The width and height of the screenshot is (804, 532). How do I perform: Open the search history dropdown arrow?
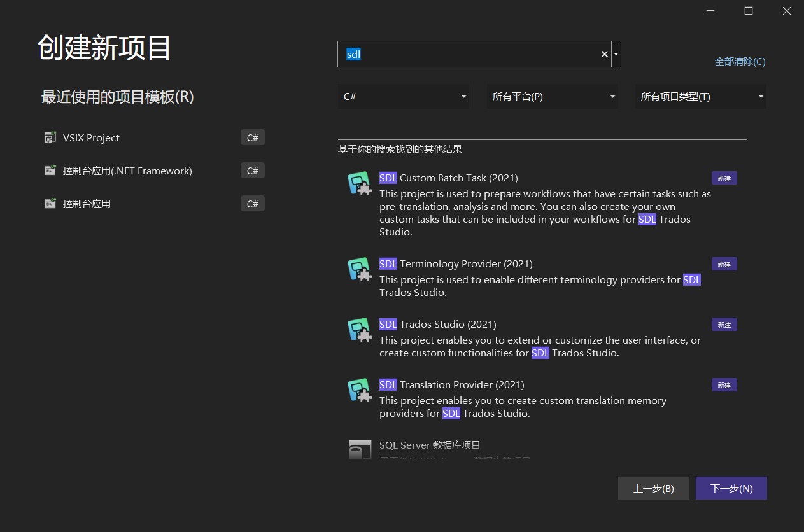click(x=616, y=54)
